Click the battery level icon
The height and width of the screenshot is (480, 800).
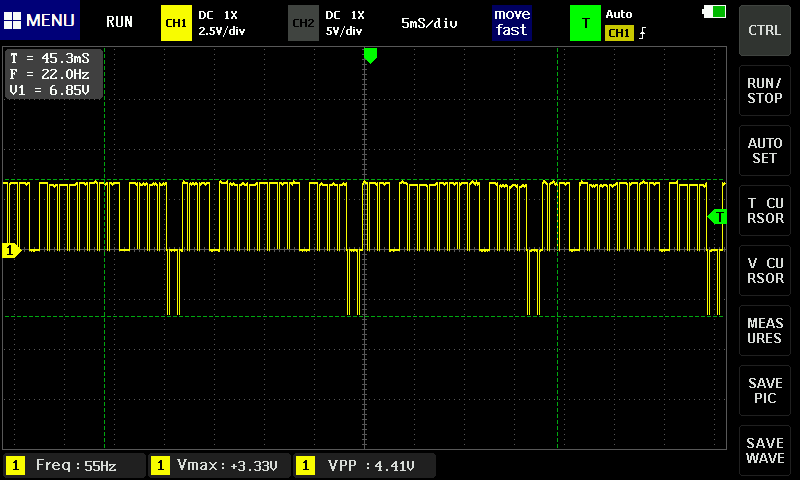pos(715,12)
